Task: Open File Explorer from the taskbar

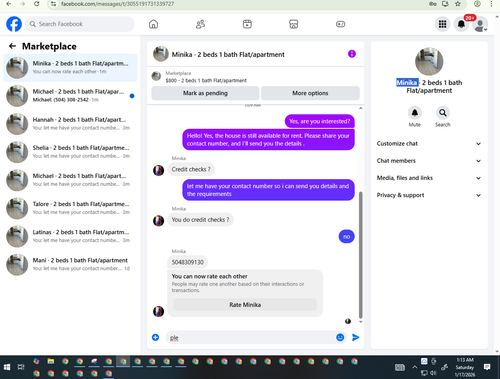Action: tap(51, 361)
